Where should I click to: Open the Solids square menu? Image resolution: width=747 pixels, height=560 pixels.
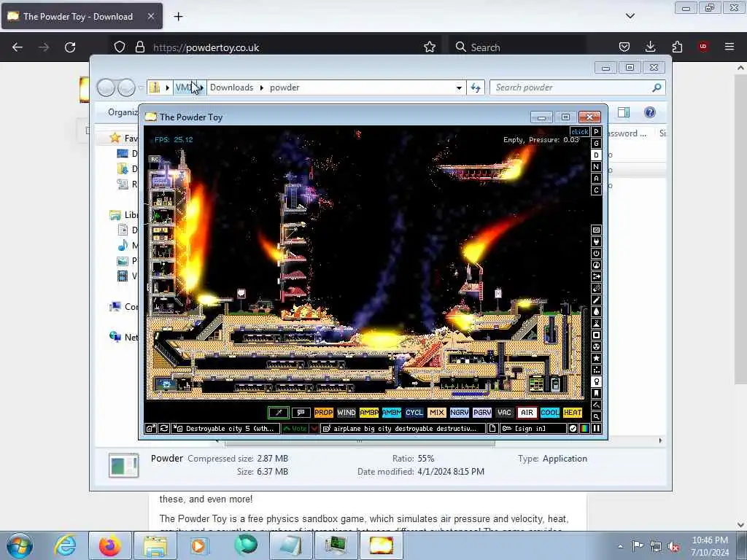coord(596,335)
